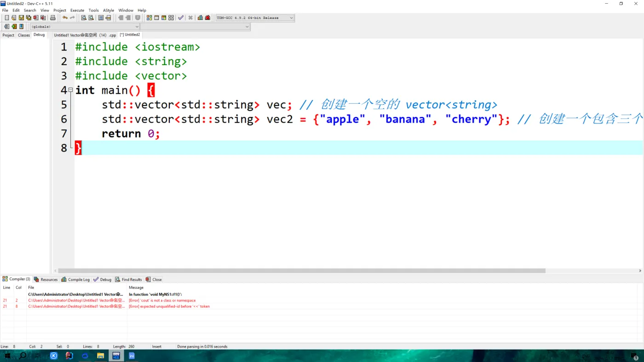This screenshot has height=362, width=644.
Task: Click the Insert snippet icon in second toolbar
Action: click(x=6, y=27)
